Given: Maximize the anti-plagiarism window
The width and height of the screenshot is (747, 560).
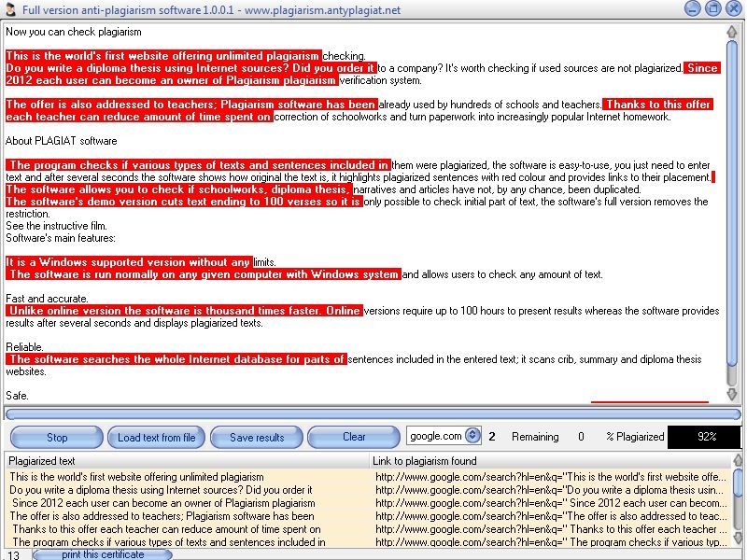Looking at the screenshot, I should pos(713,8).
